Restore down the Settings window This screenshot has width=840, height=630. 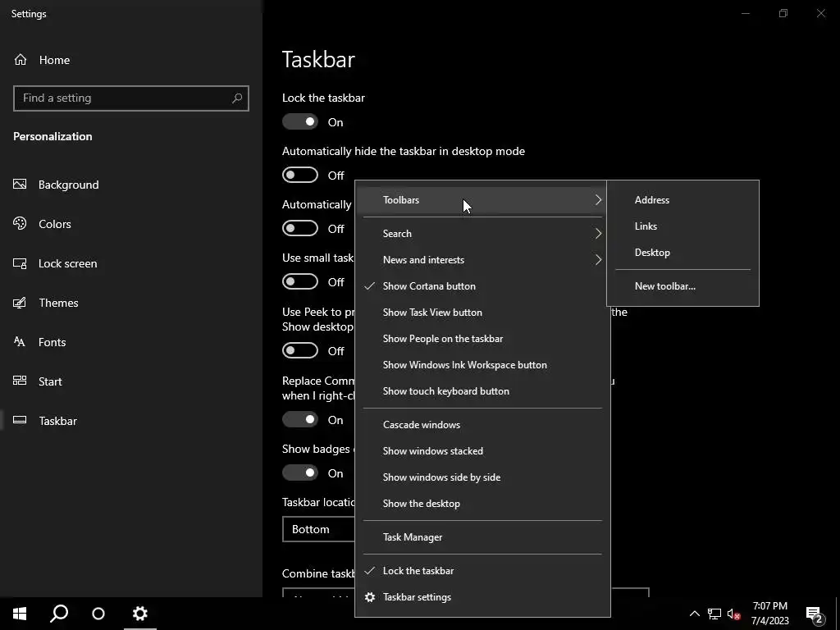pos(783,13)
